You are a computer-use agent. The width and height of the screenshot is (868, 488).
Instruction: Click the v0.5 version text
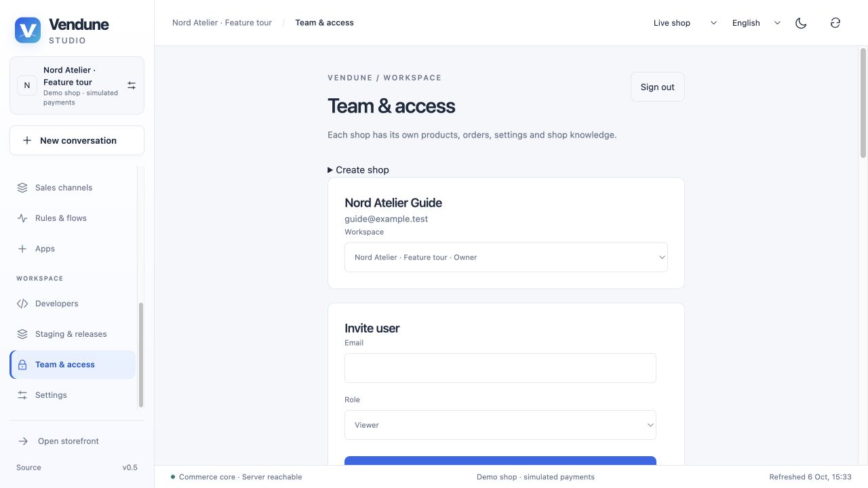click(130, 468)
